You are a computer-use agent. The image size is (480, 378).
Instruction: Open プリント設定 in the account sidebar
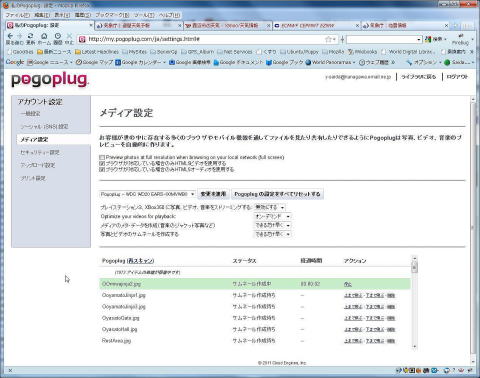click(x=33, y=178)
